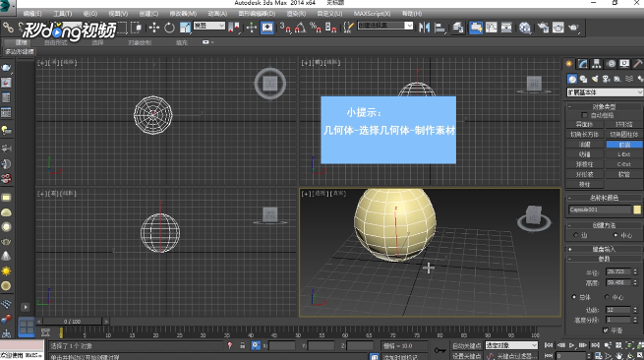This screenshot has width=644, height=360.
Task: Click the time slider showing 0 / 100
Action: pyautogui.click(x=73, y=322)
